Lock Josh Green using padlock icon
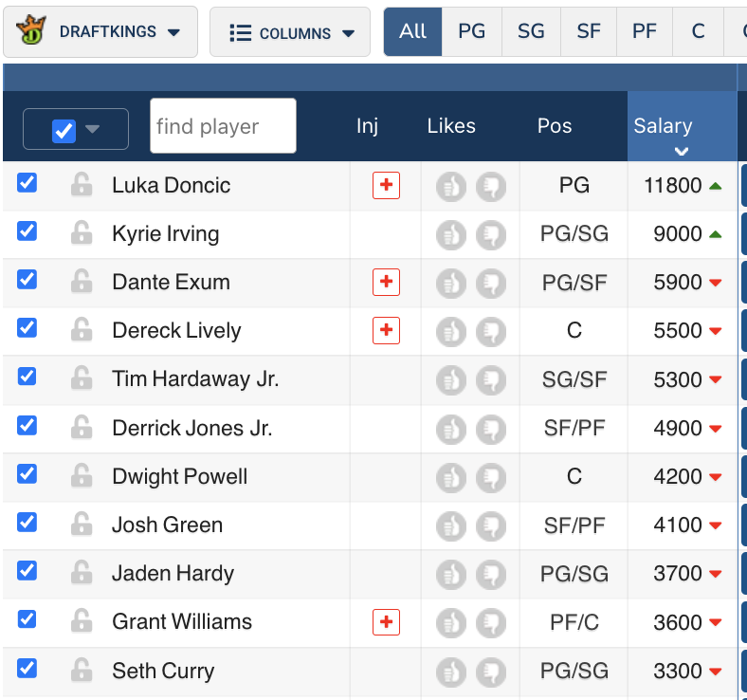This screenshot has height=700, width=747. (x=82, y=525)
